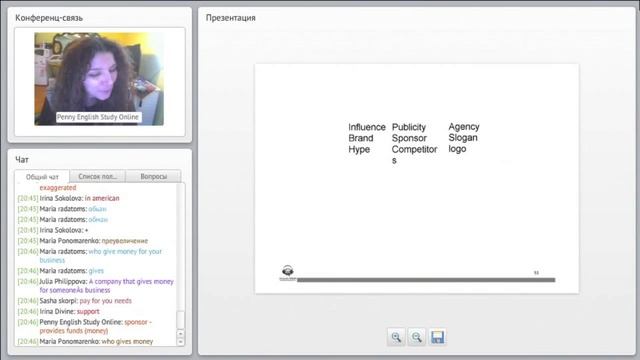This screenshot has height=360, width=640.
Task: Click the Чат panel title
Action: (x=22, y=160)
